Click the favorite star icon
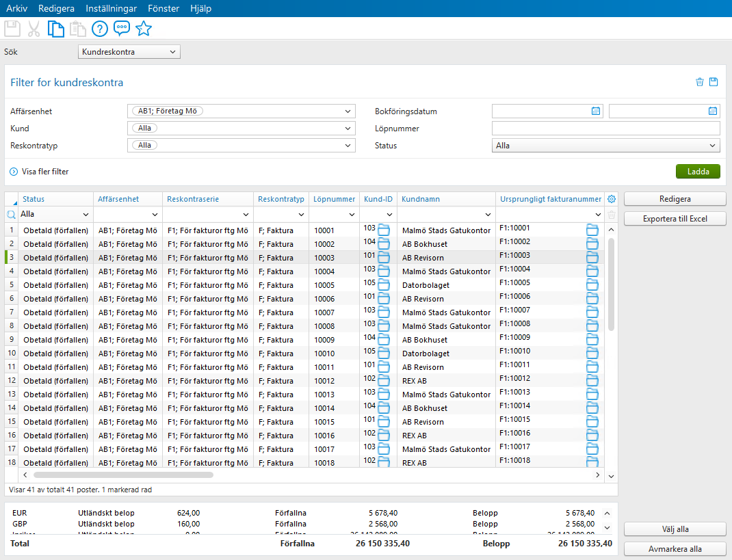 pos(144,29)
